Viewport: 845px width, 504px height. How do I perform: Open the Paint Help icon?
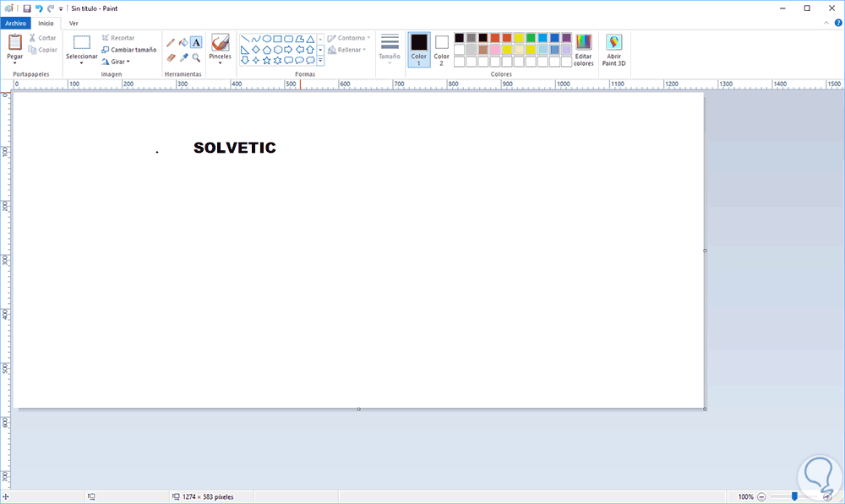click(838, 23)
